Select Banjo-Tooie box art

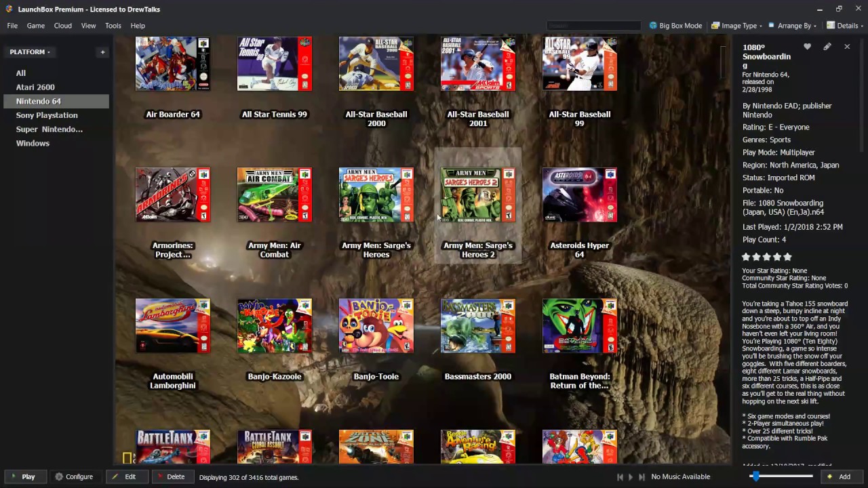pos(376,326)
